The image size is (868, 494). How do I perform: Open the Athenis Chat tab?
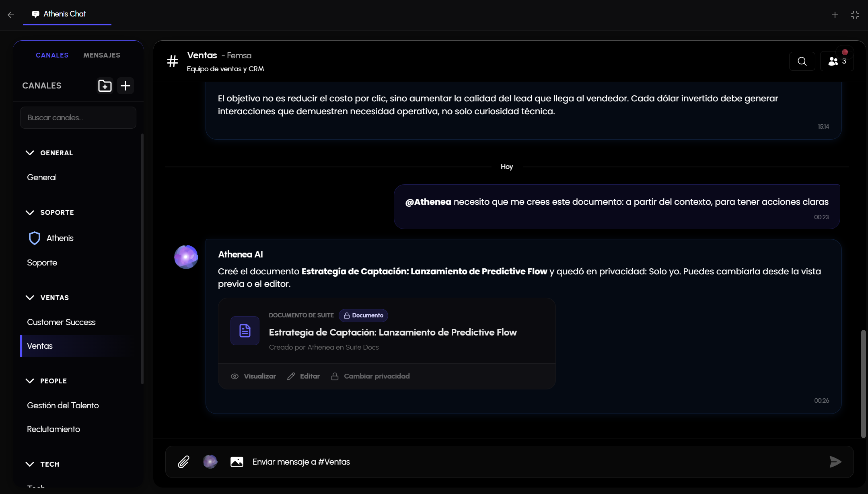67,14
